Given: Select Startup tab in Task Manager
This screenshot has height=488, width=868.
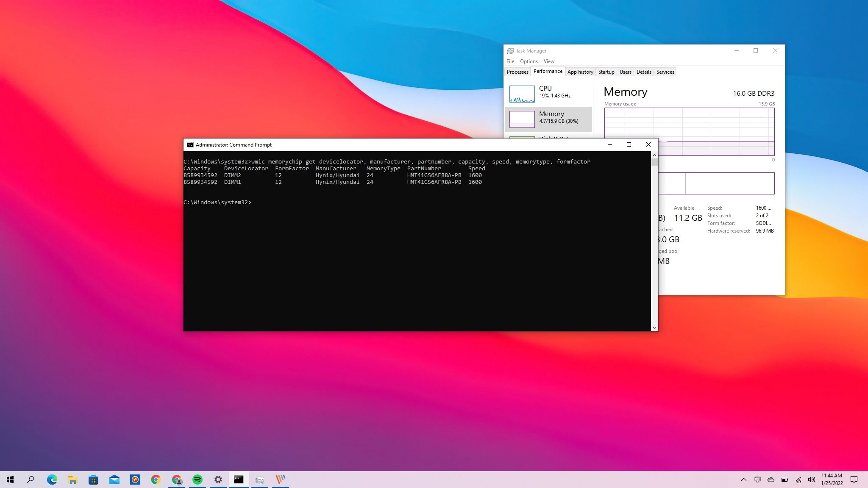Looking at the screenshot, I should [x=606, y=72].
